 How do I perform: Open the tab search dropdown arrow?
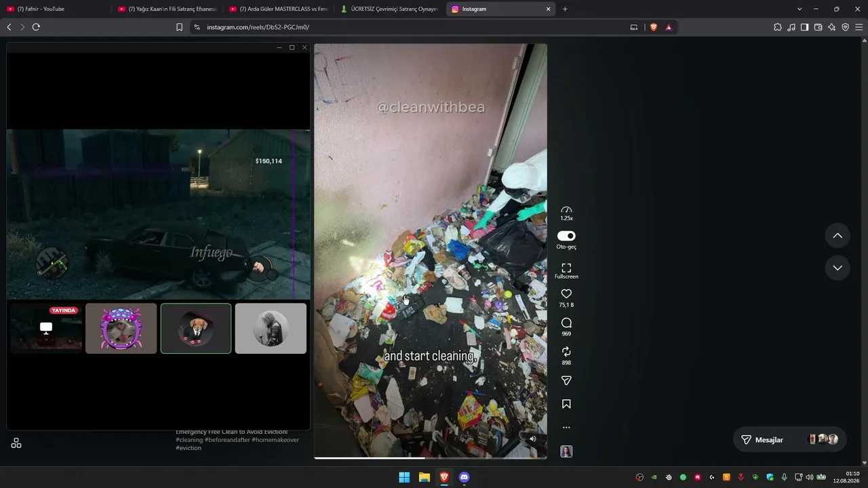click(800, 9)
